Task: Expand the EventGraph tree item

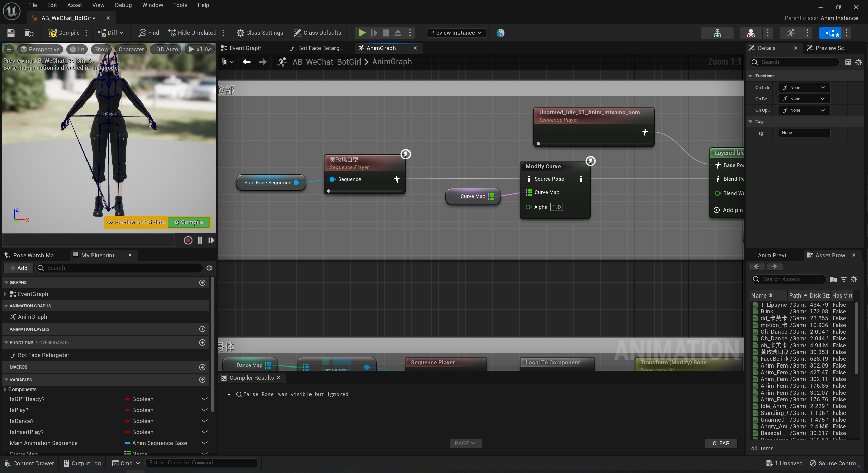Action: coord(5,294)
